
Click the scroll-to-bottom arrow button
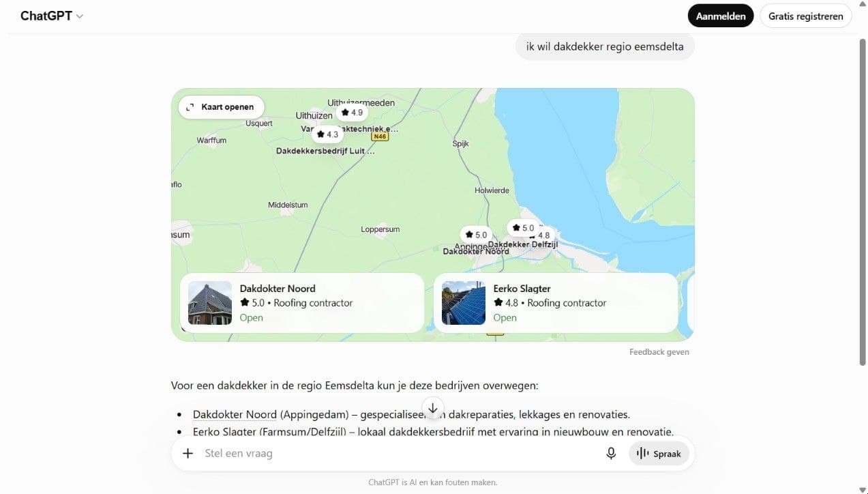tap(432, 408)
